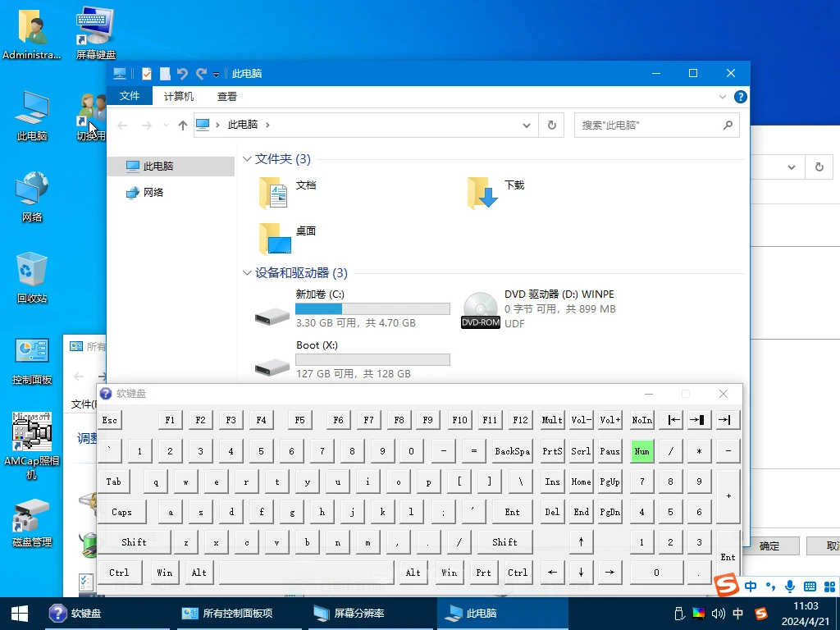Open the Windows Start button

[x=20, y=614]
